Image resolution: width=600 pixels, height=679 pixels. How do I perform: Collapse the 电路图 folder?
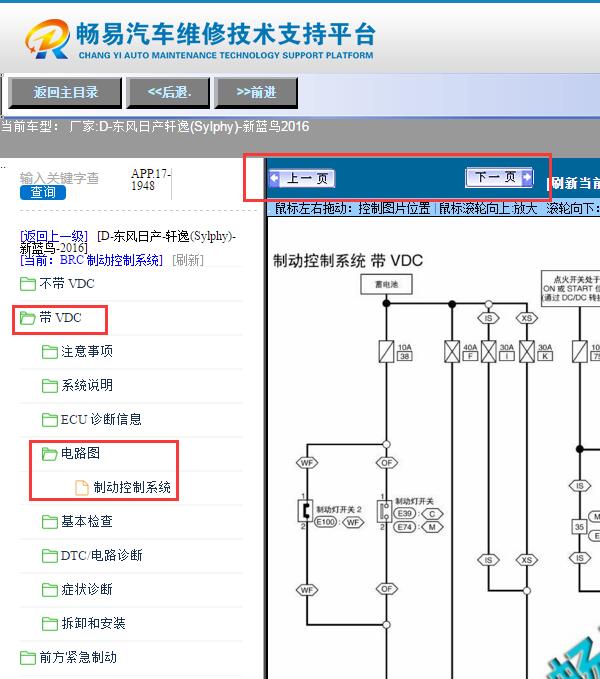coord(80,453)
